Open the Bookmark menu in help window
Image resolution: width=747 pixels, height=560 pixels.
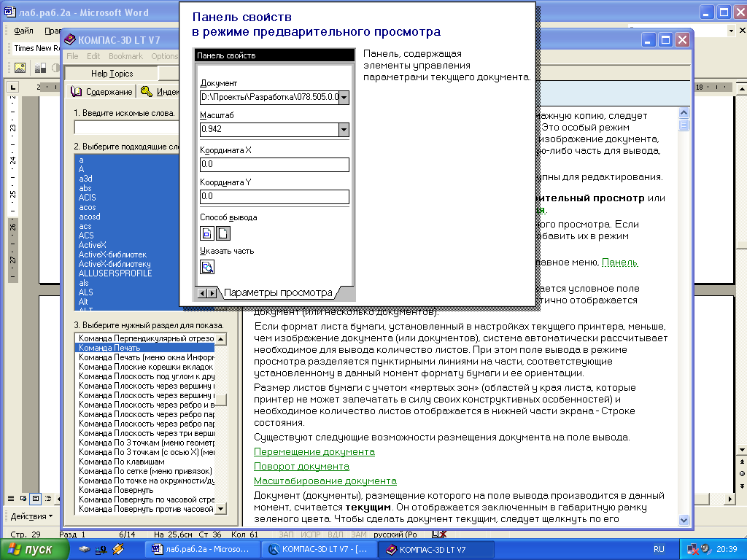point(125,56)
